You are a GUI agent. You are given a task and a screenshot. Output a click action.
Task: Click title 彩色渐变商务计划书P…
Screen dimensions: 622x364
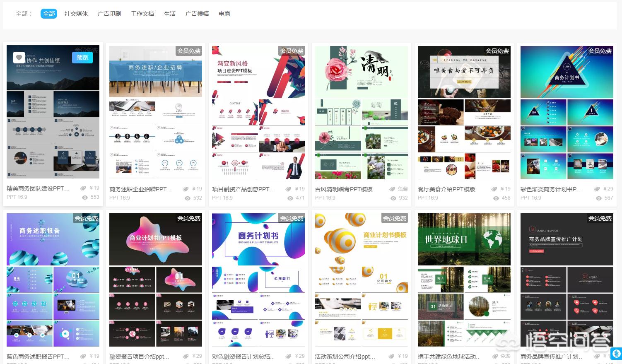click(x=551, y=189)
